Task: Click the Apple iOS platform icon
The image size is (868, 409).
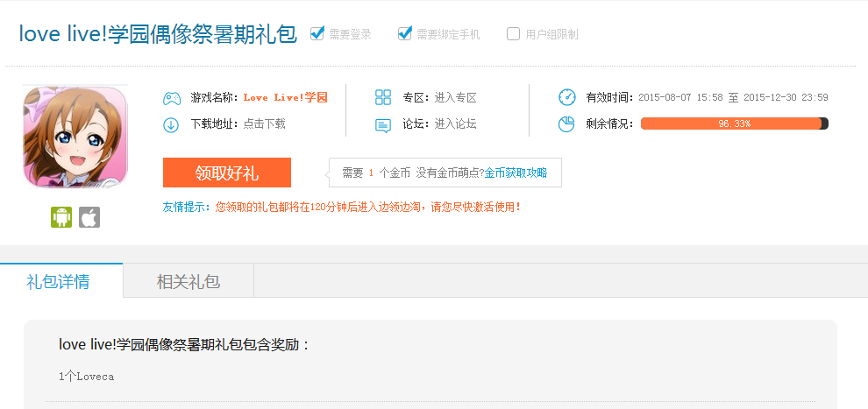Action: click(x=89, y=217)
